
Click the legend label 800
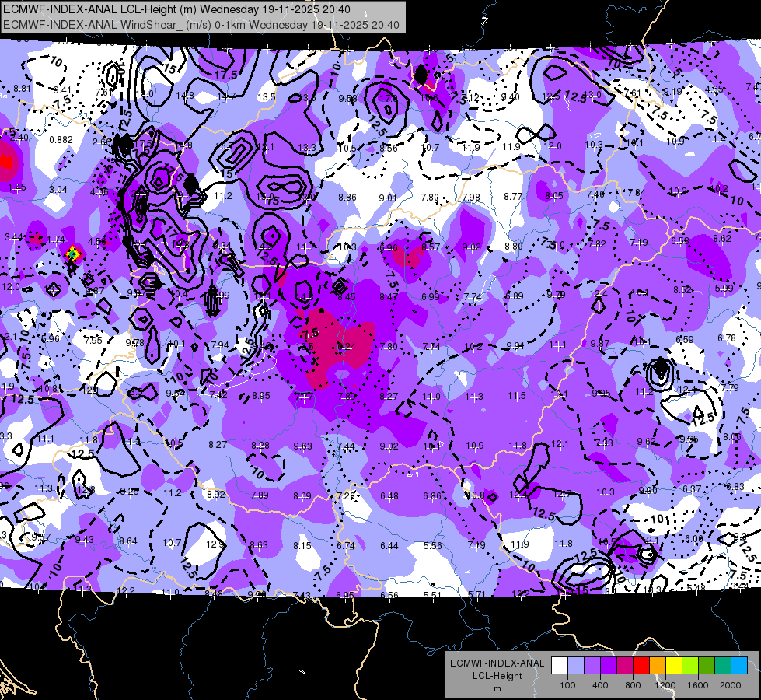coord(633,685)
